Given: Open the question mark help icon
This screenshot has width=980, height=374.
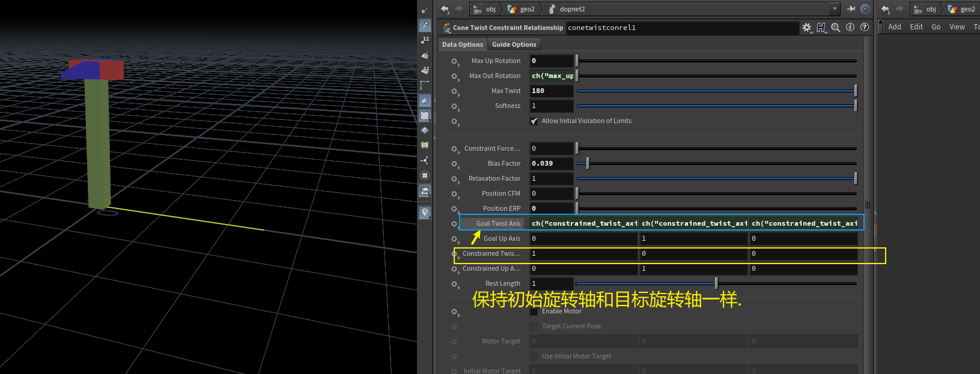Looking at the screenshot, I should 864,28.
